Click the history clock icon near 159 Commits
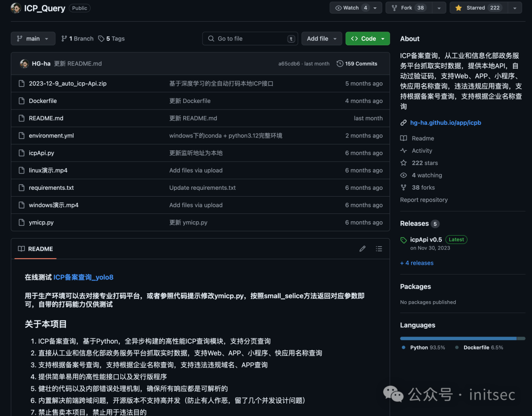The height and width of the screenshot is (416, 532). (x=340, y=63)
